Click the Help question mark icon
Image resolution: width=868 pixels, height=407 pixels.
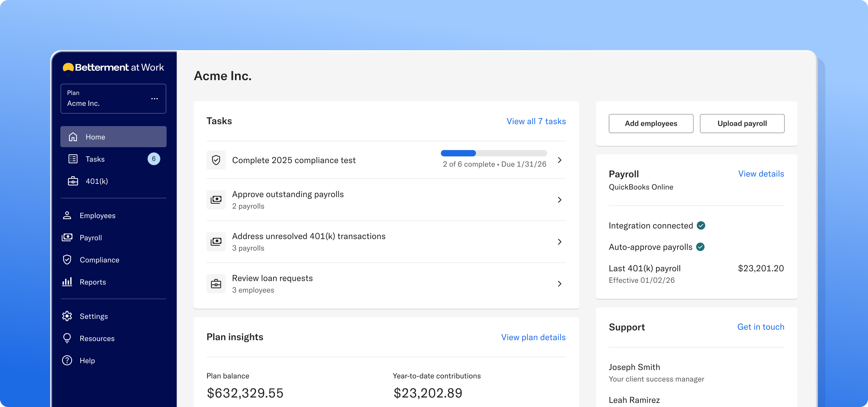click(67, 360)
